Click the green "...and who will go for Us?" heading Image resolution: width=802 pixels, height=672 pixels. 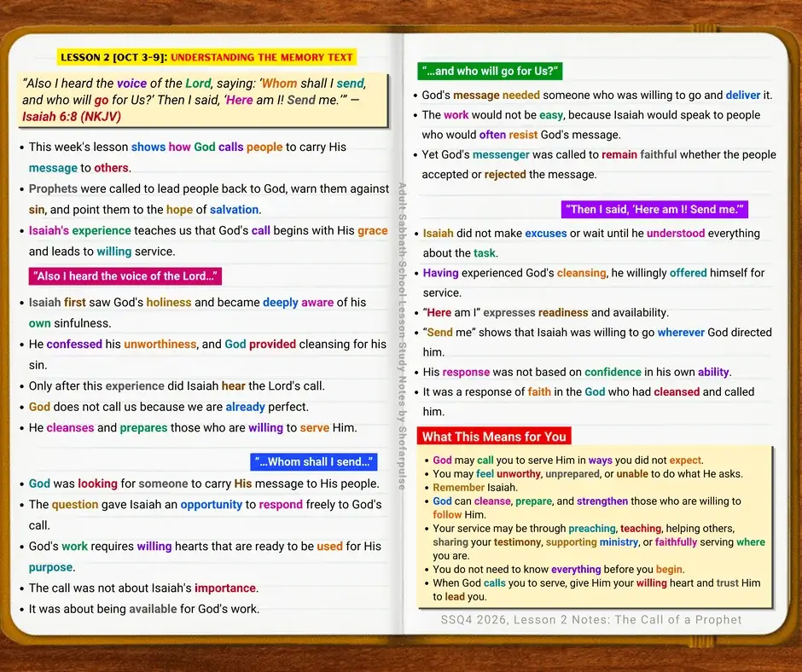tap(490, 71)
